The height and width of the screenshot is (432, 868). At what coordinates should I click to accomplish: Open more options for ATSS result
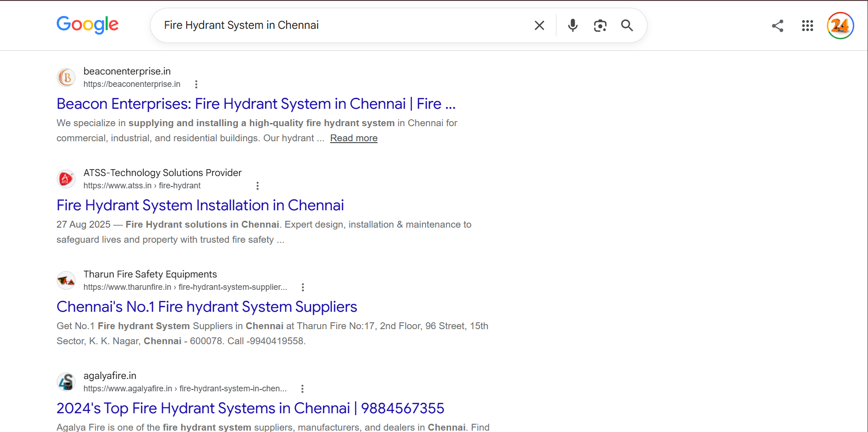[258, 186]
